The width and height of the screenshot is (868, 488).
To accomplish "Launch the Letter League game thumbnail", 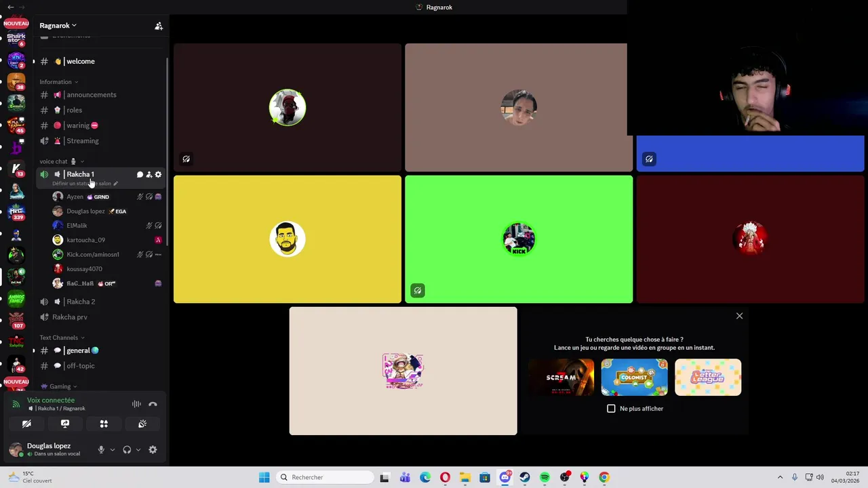I will click(708, 378).
